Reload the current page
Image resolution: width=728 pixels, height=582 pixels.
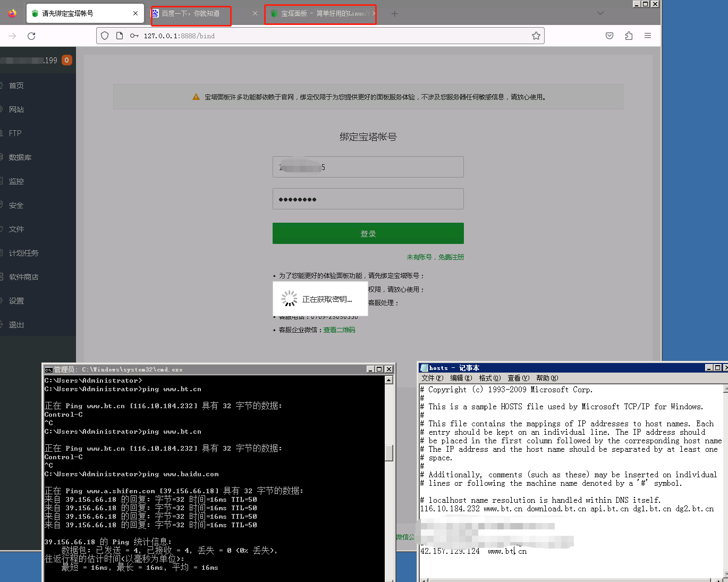click(x=31, y=36)
